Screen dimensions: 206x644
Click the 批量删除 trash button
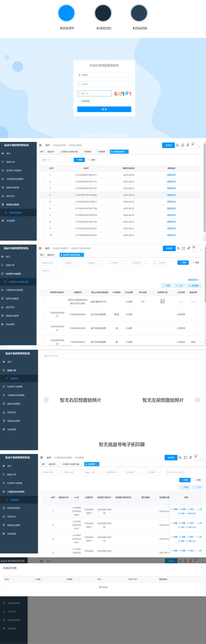click(x=194, y=285)
